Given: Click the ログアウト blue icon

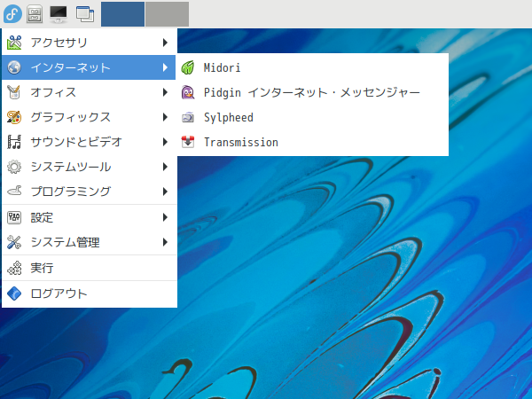Looking at the screenshot, I should pos(14,293).
